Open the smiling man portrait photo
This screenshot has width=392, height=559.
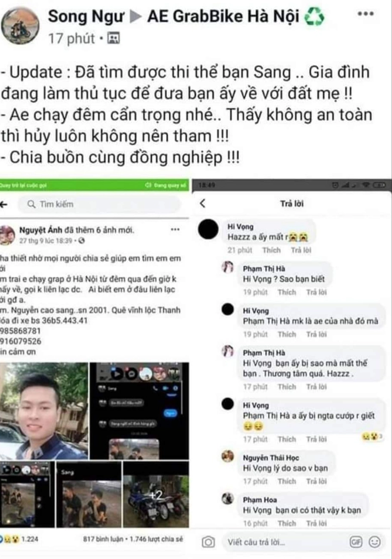pos(44,411)
